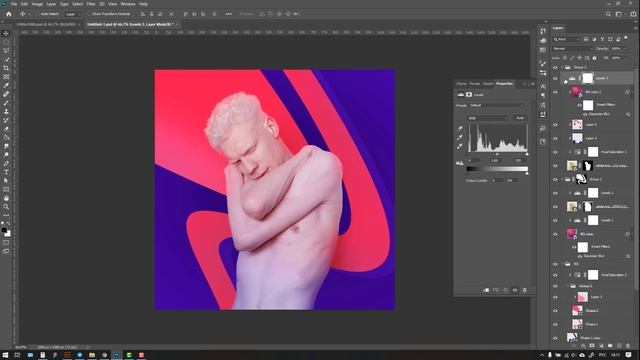Image resolution: width=640 pixels, height=360 pixels.
Task: Delete the Levels adjustment from Properties panel
Action: (x=524, y=290)
